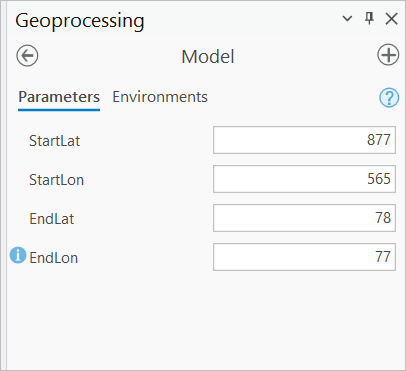Go back with the arrow button

[x=27, y=56]
